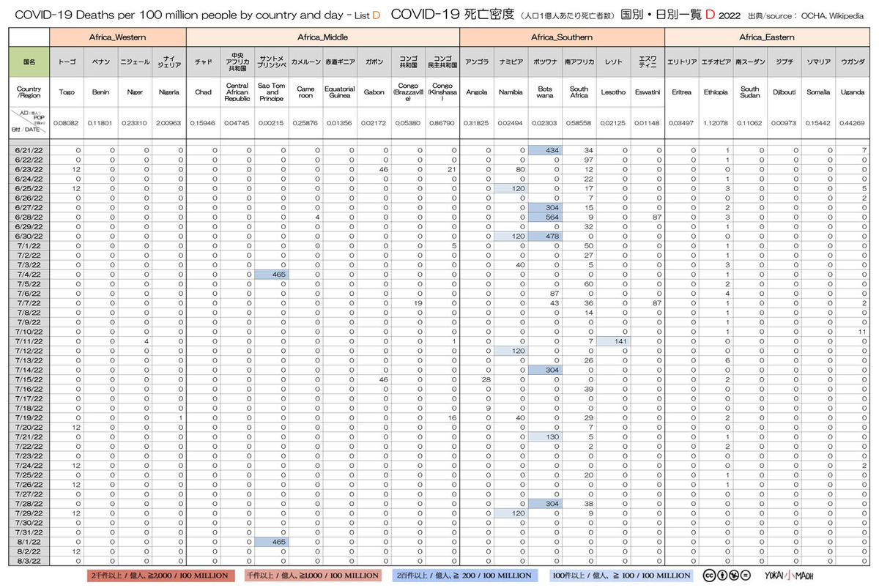Click the Gabon column header
The image size is (879, 588).
(x=374, y=92)
